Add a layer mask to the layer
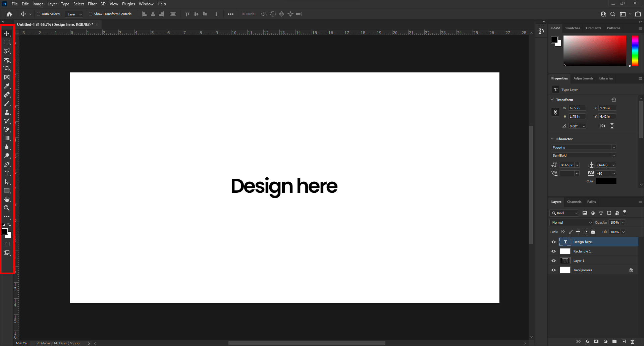 [596, 342]
